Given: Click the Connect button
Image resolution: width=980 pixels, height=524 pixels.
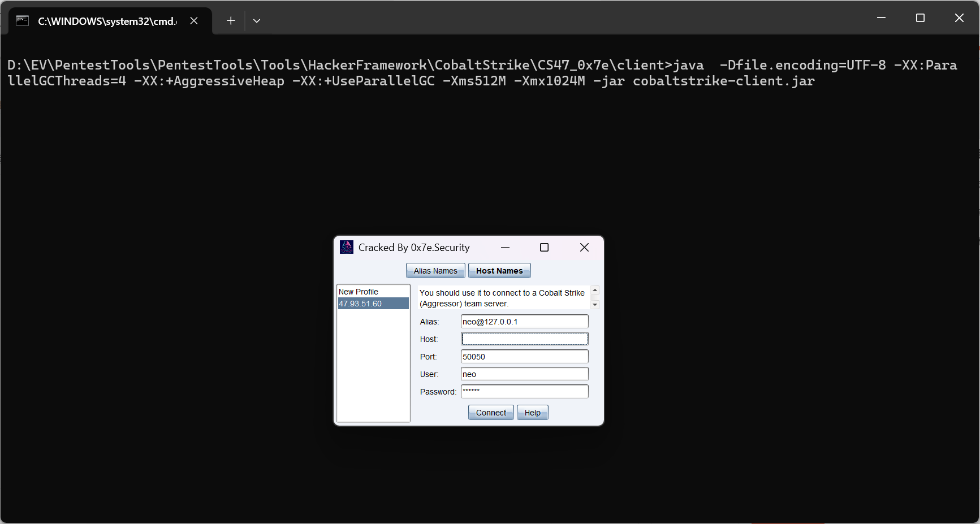Looking at the screenshot, I should click(x=490, y=412).
